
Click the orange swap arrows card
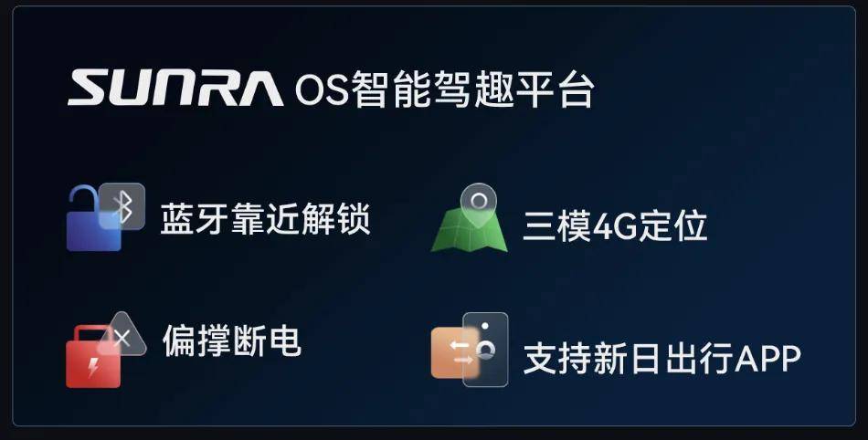point(455,352)
